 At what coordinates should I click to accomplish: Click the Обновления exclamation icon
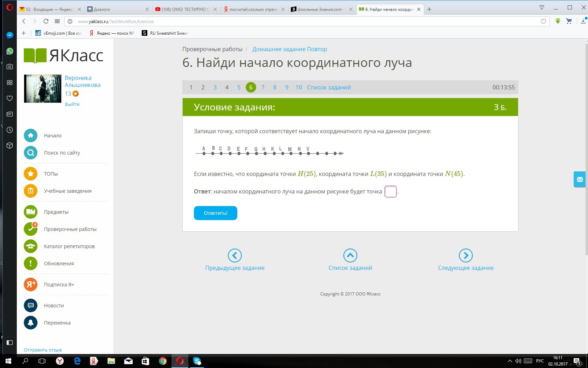click(x=31, y=264)
